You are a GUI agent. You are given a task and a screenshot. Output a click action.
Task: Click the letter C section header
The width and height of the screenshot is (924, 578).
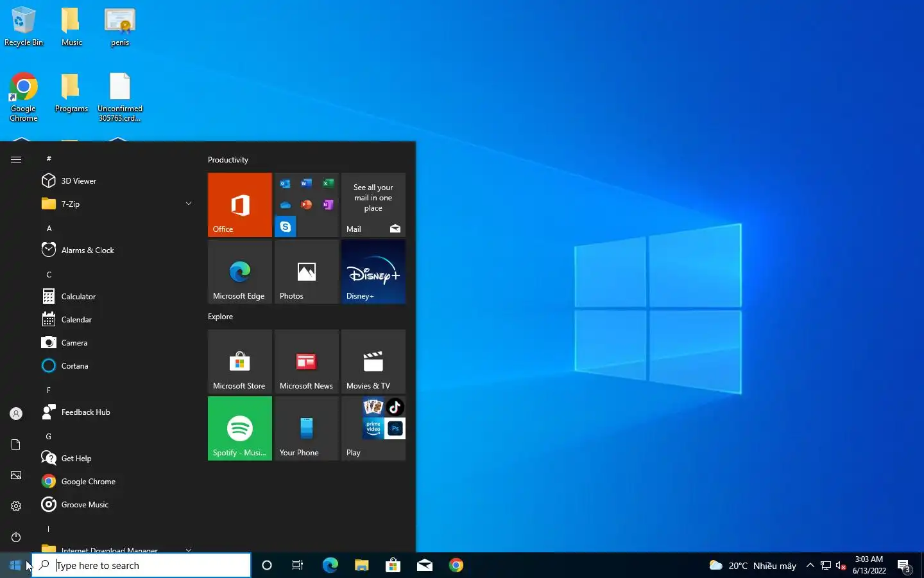(49, 274)
